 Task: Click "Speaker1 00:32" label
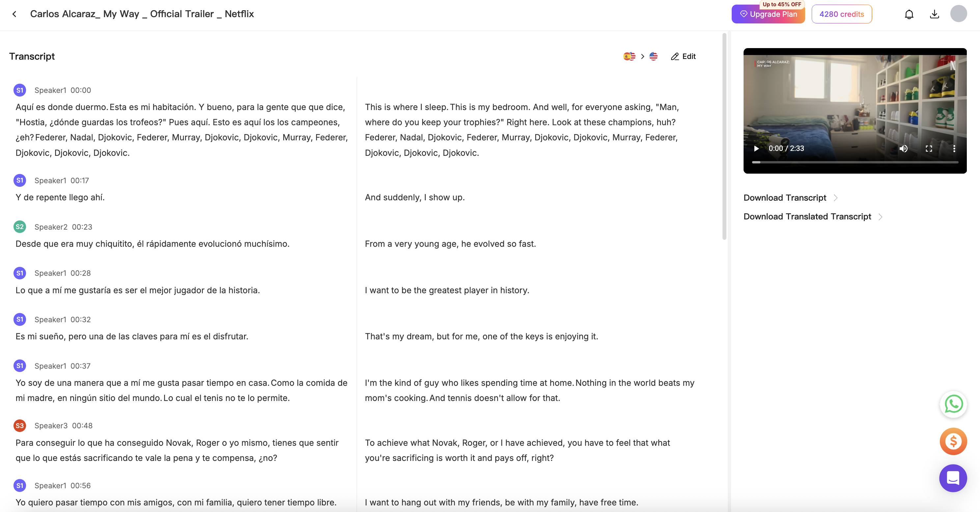click(62, 320)
